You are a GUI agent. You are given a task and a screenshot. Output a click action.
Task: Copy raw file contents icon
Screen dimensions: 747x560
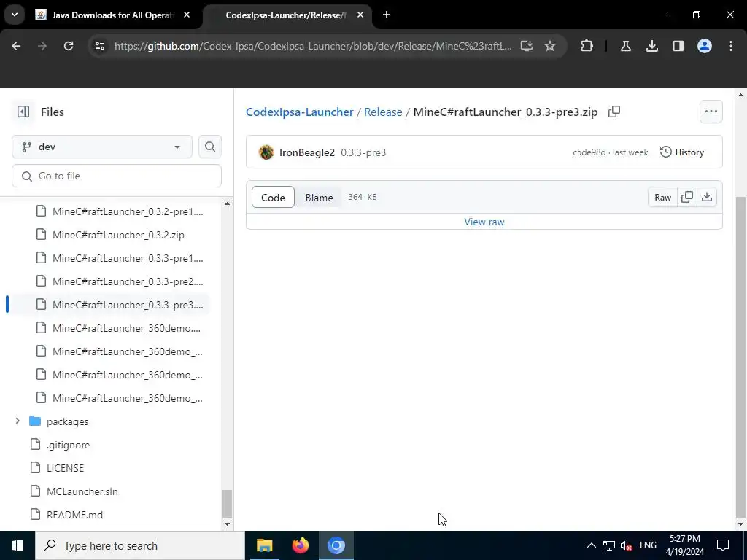pos(687,197)
